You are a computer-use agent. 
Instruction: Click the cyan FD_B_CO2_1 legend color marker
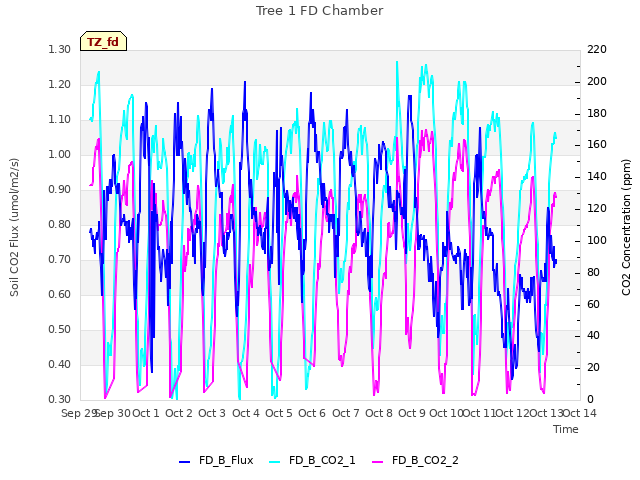pyautogui.click(x=275, y=462)
